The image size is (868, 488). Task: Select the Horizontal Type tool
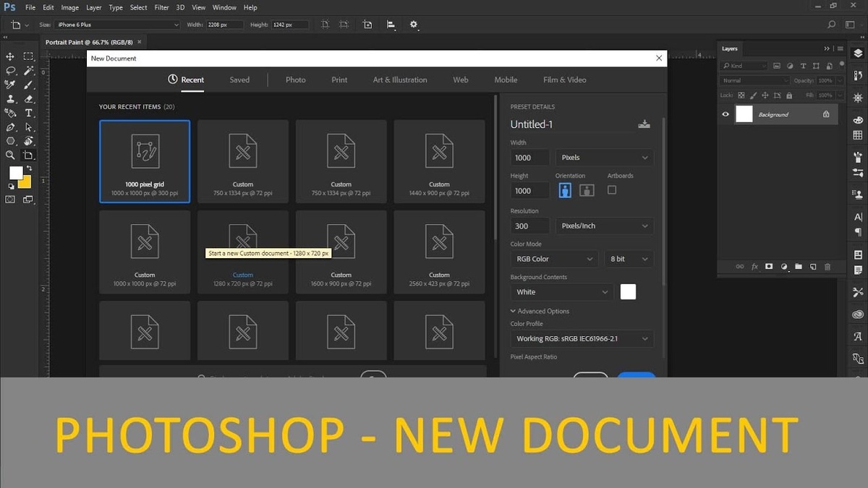click(28, 113)
